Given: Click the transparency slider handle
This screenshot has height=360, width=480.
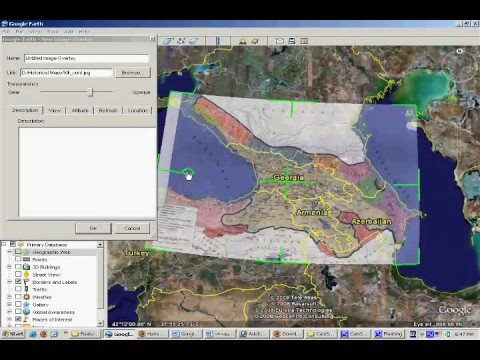Looking at the screenshot, I should coord(90,92).
